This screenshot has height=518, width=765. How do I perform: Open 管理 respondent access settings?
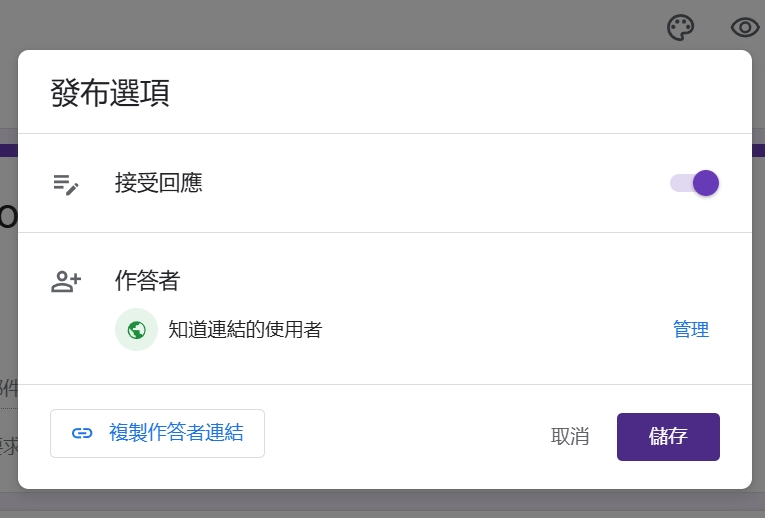(691, 330)
